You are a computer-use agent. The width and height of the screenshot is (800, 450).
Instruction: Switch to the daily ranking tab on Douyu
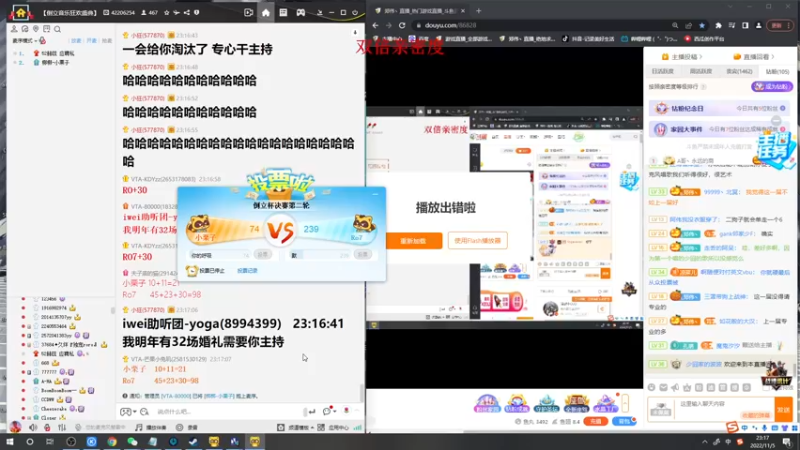point(663,71)
